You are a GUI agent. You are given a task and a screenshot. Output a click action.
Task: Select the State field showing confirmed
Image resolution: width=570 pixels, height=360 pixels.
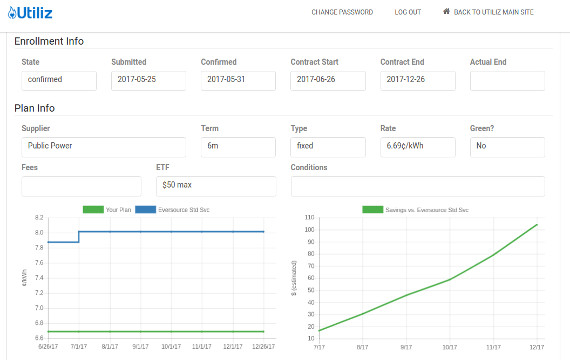click(x=59, y=80)
